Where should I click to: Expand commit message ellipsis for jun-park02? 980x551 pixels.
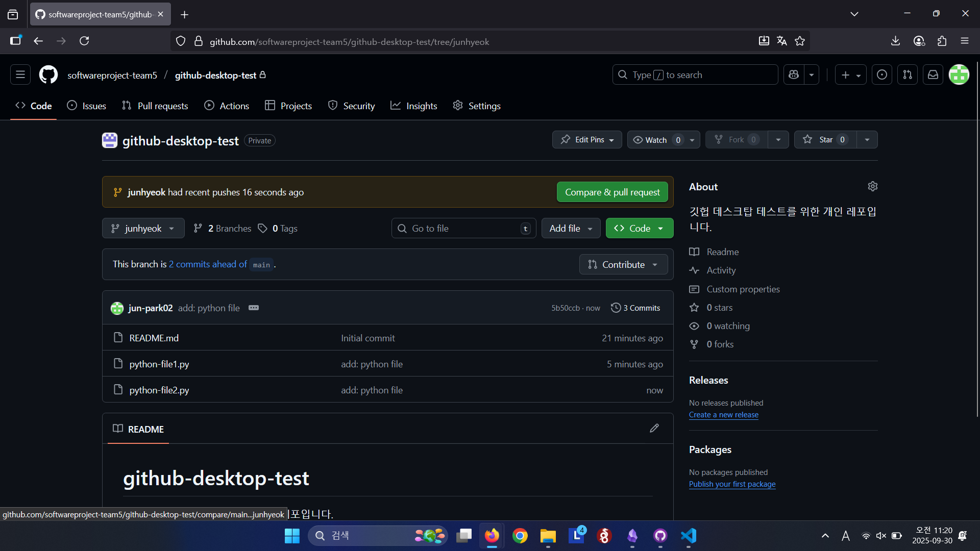(254, 308)
